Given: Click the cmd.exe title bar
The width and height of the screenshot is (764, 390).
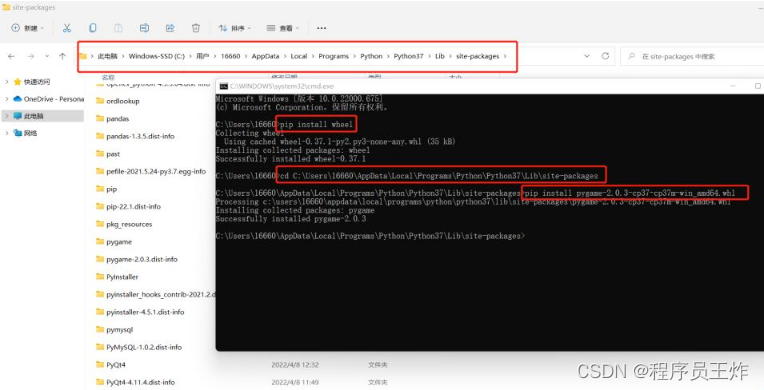Looking at the screenshot, I should (490, 86).
